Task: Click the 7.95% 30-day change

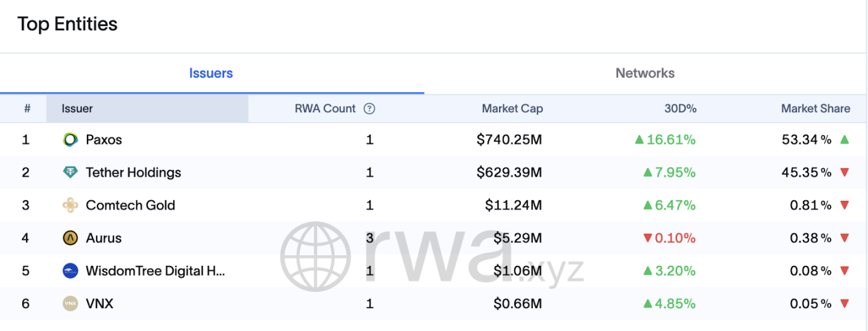Action: tap(669, 172)
